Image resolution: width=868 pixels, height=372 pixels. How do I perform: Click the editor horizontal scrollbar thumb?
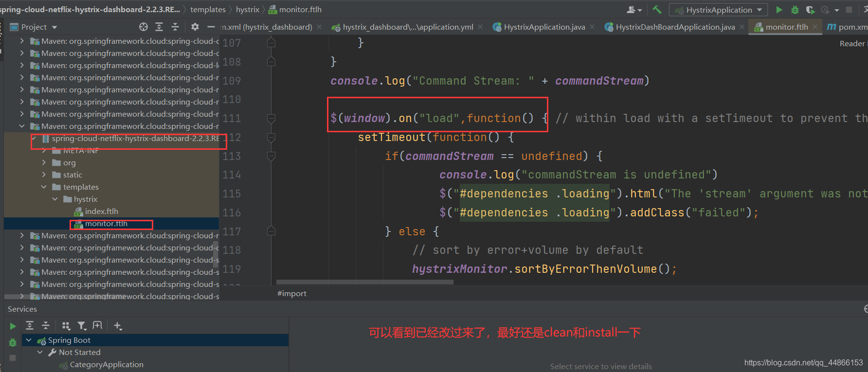click(365, 282)
